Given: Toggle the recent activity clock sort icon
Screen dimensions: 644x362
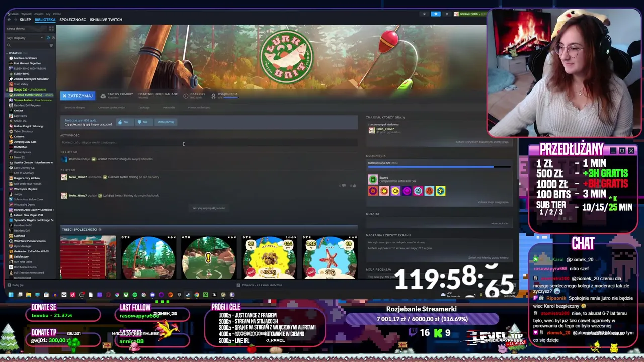Looking at the screenshot, I should (48, 38).
